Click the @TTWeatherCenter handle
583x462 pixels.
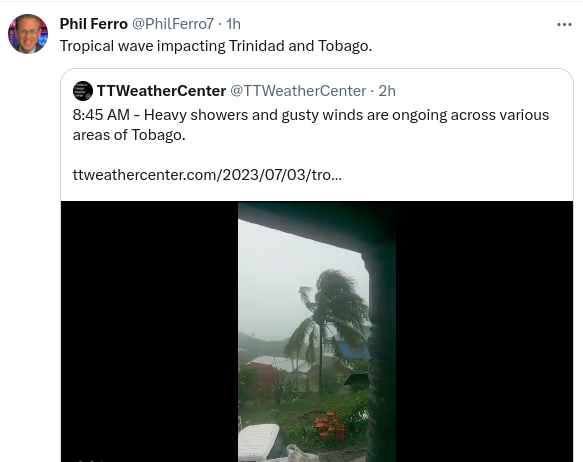[x=298, y=91]
